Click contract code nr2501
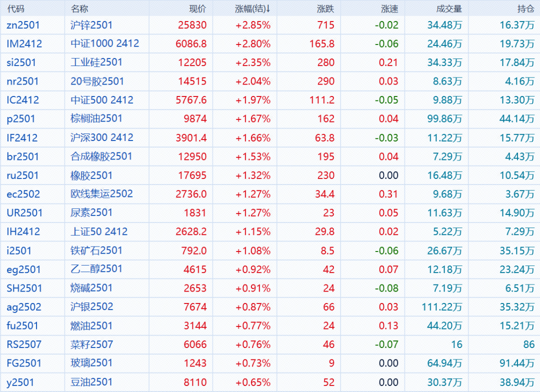 pos(22,81)
